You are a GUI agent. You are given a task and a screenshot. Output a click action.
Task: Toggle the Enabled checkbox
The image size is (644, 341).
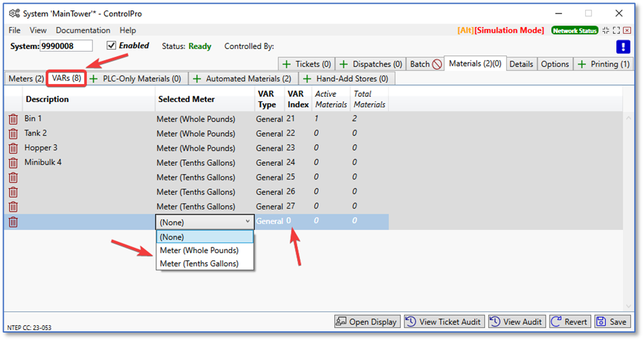(111, 46)
